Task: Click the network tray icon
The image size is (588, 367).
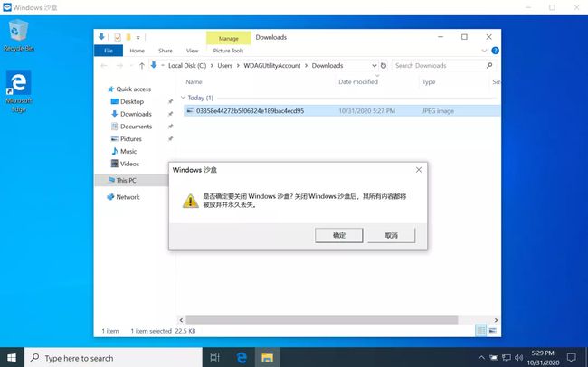Action: pyautogui.click(x=507, y=358)
